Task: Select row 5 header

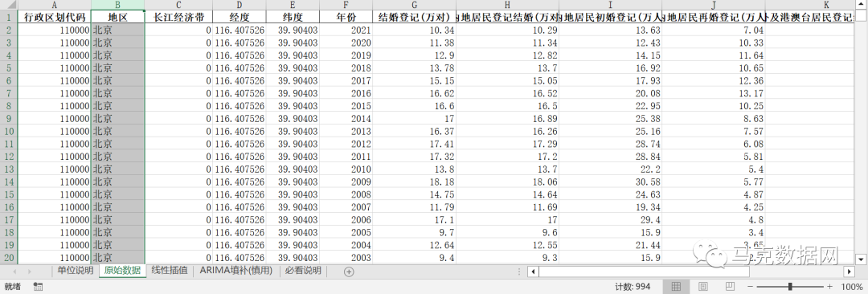Action: [9, 67]
